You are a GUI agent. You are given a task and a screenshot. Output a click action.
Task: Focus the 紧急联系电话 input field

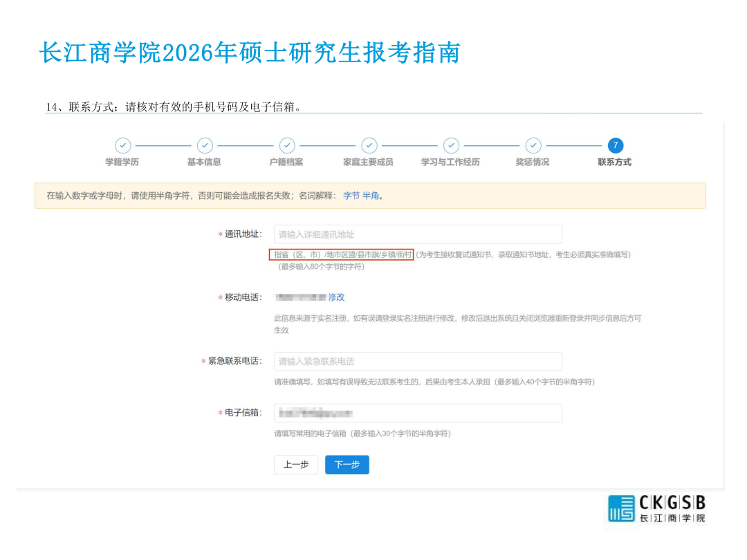(x=418, y=362)
